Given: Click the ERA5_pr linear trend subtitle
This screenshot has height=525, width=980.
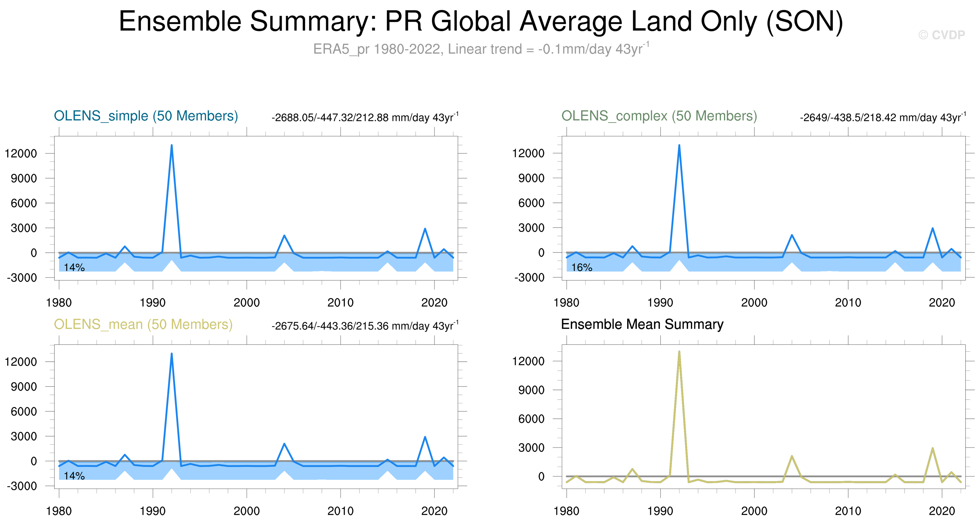Looking at the screenshot, I should [x=481, y=49].
